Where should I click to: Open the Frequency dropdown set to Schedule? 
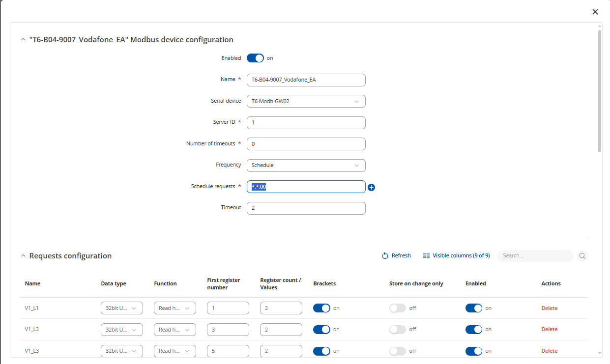pos(306,165)
